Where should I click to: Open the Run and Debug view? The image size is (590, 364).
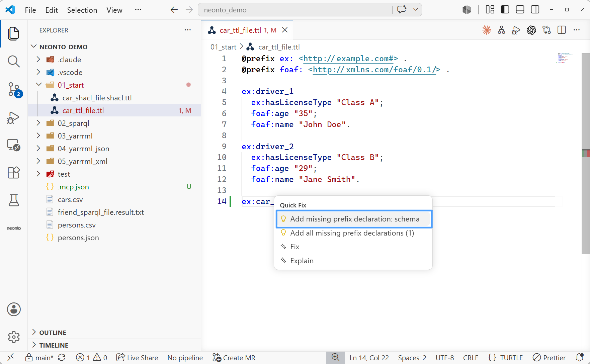[x=14, y=117]
